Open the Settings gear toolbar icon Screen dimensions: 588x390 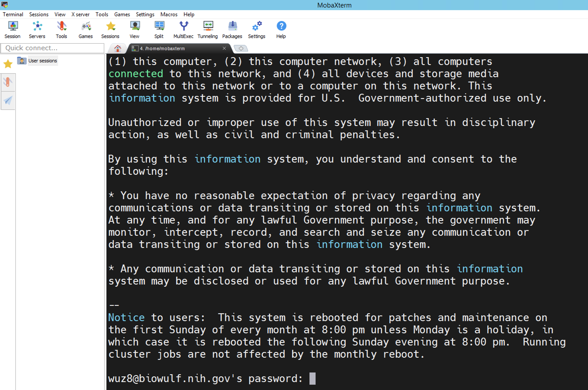click(x=257, y=29)
